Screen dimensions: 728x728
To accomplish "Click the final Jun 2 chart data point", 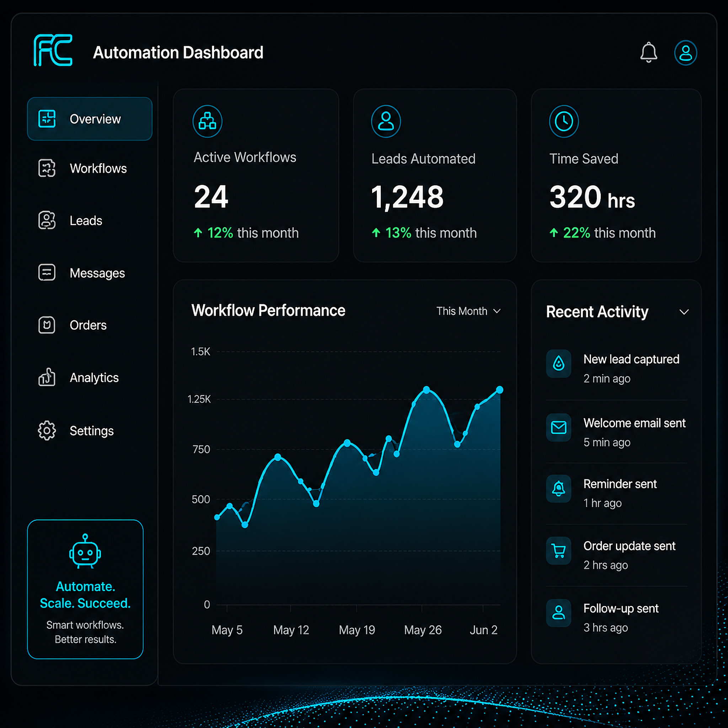I will [500, 390].
